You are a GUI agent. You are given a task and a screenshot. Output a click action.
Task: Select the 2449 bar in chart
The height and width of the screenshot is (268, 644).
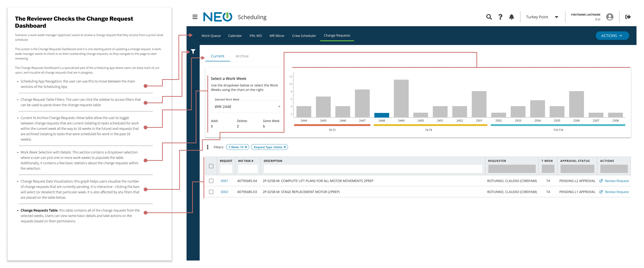click(401, 98)
